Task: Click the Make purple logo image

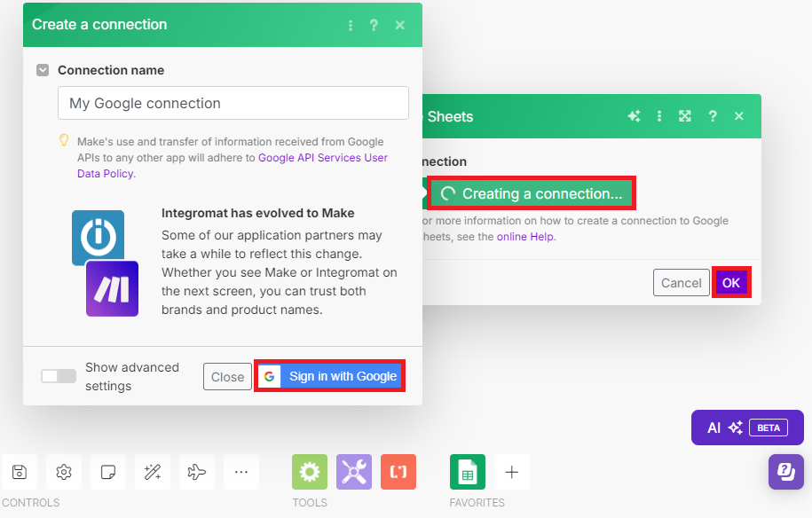Action: point(113,289)
